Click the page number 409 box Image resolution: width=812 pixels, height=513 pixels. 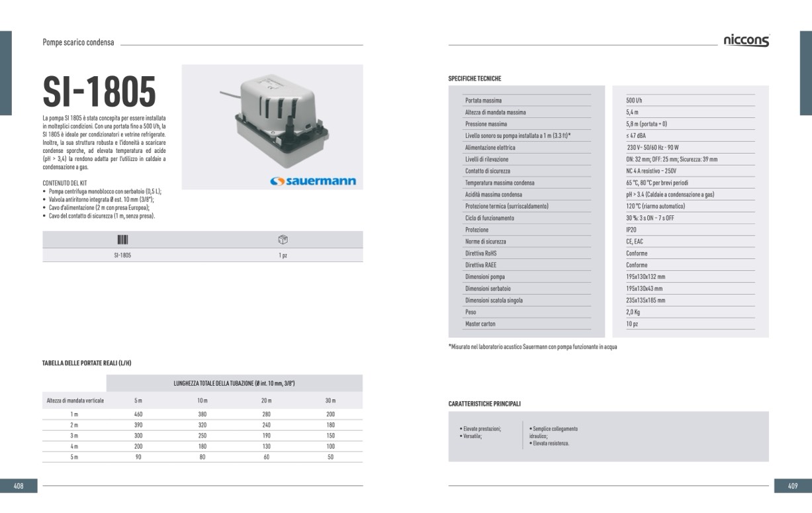(793, 486)
